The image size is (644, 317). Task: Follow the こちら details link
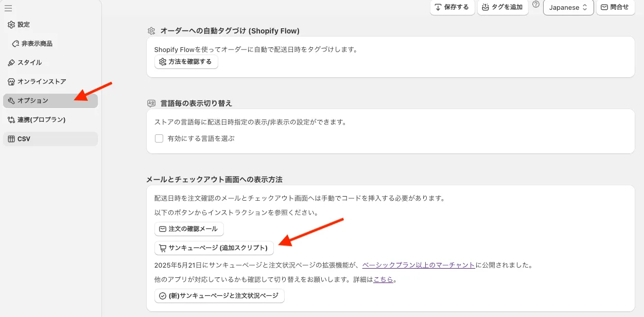point(384,280)
